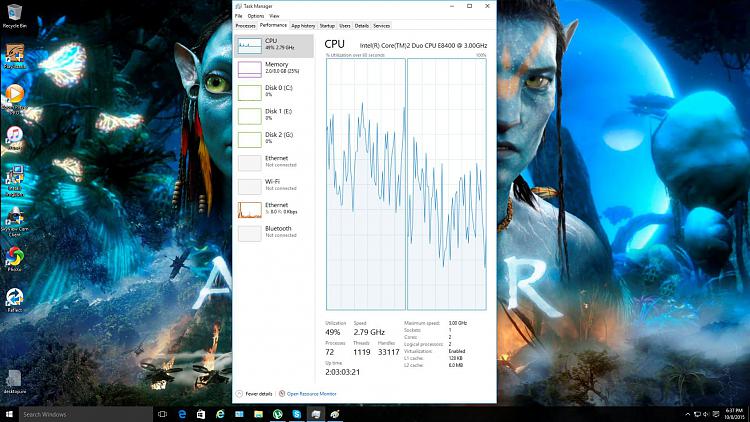Click the threads count 1119

tap(362, 352)
